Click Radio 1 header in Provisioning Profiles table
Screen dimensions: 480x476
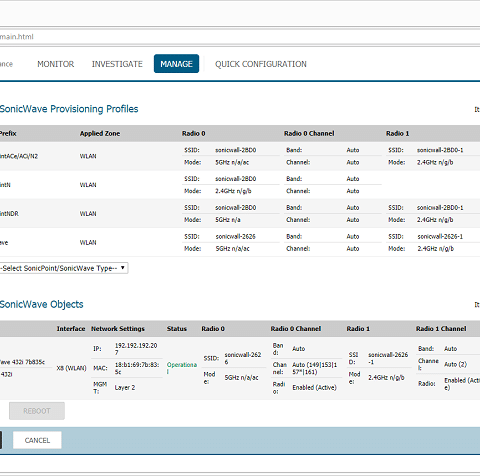398,133
